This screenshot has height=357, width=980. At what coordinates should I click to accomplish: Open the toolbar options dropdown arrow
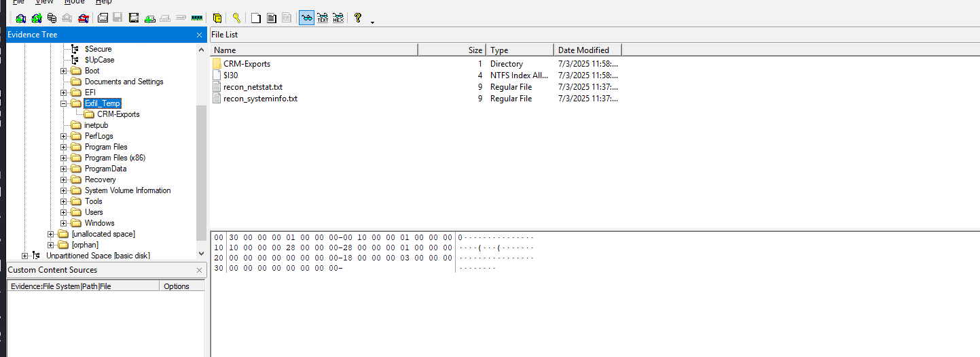372,22
